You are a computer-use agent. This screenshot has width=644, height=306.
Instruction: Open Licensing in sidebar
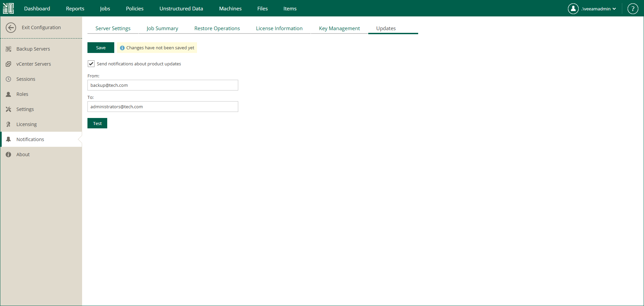pyautogui.click(x=41, y=124)
